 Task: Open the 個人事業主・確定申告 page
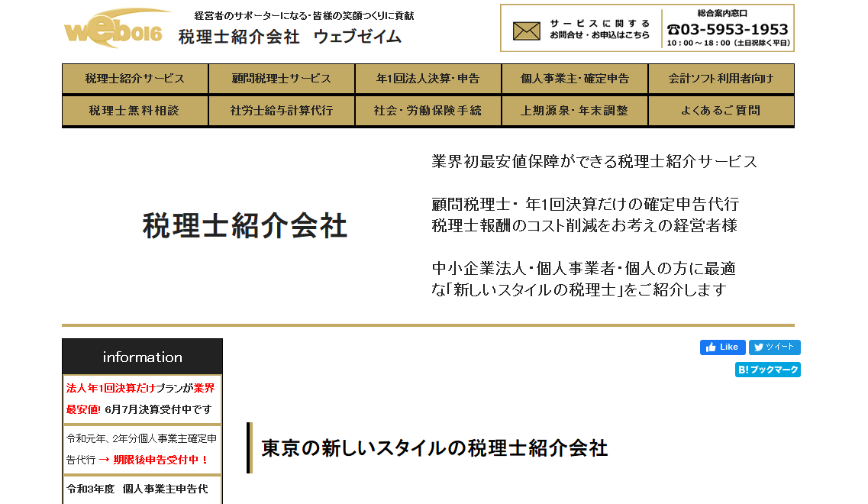574,78
